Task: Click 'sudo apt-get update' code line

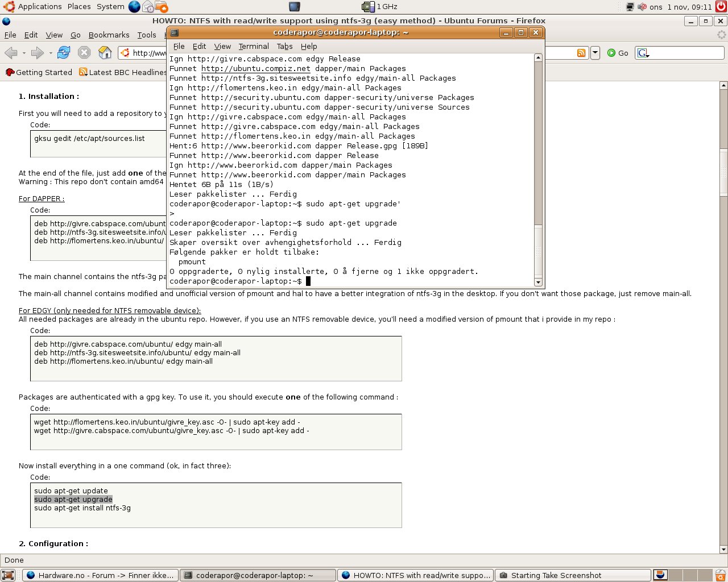Action: 71,490
